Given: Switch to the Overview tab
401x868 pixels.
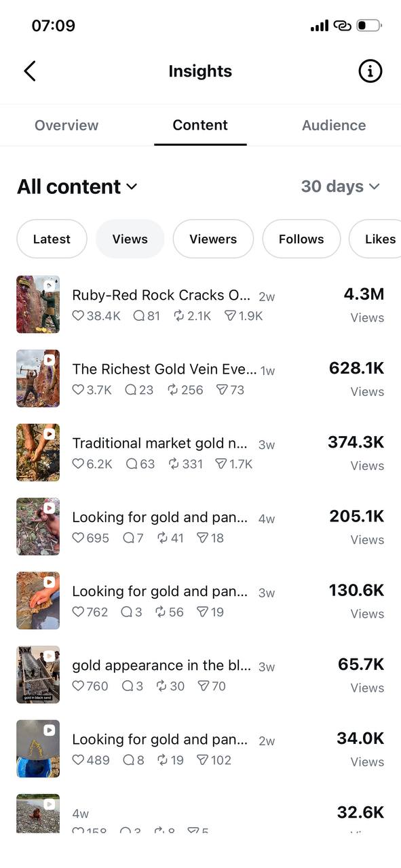Looking at the screenshot, I should (x=66, y=125).
